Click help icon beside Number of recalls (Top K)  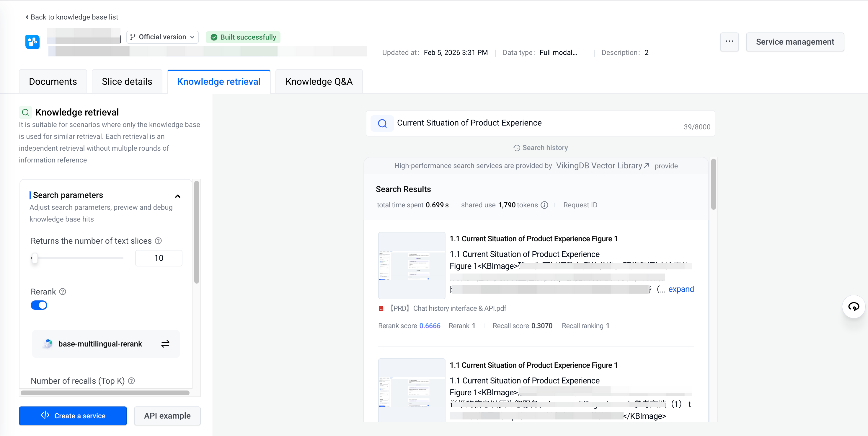132,381
